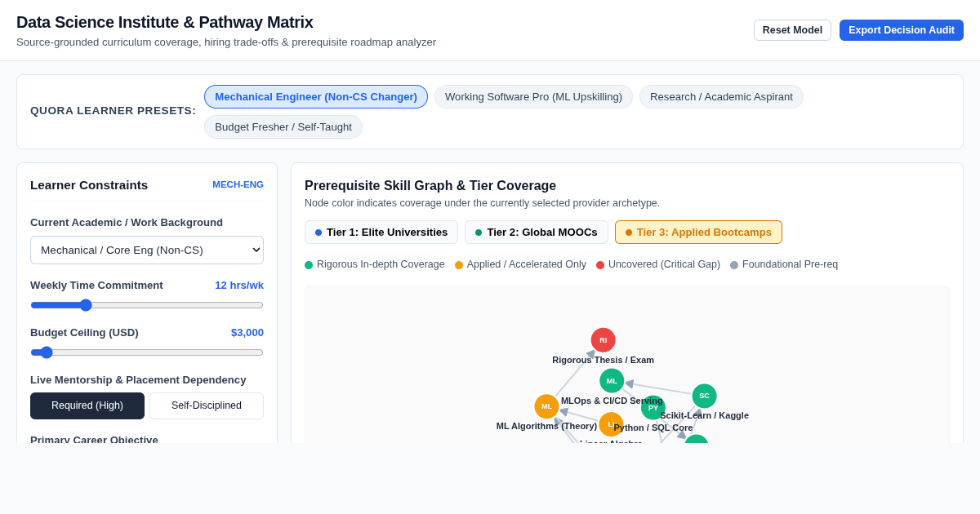Click Export Decision Audit button
Image resolution: width=980 pixels, height=514 pixels.
(x=902, y=30)
